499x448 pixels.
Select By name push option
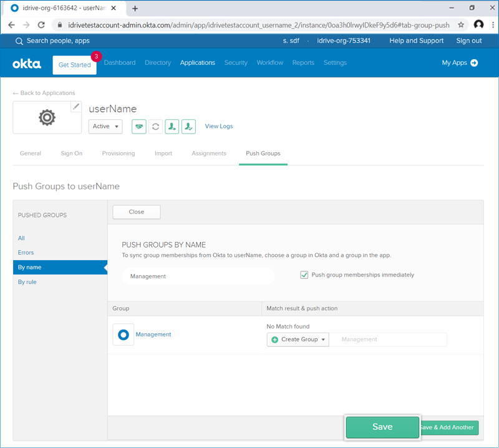pos(60,267)
